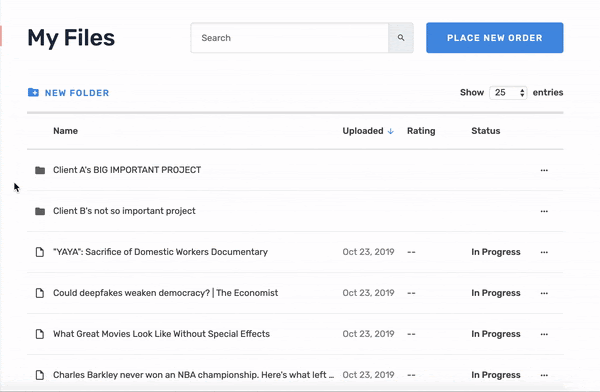The image size is (600, 392).
Task: Click file icon for Charles Barkley row
Action: coord(39,375)
